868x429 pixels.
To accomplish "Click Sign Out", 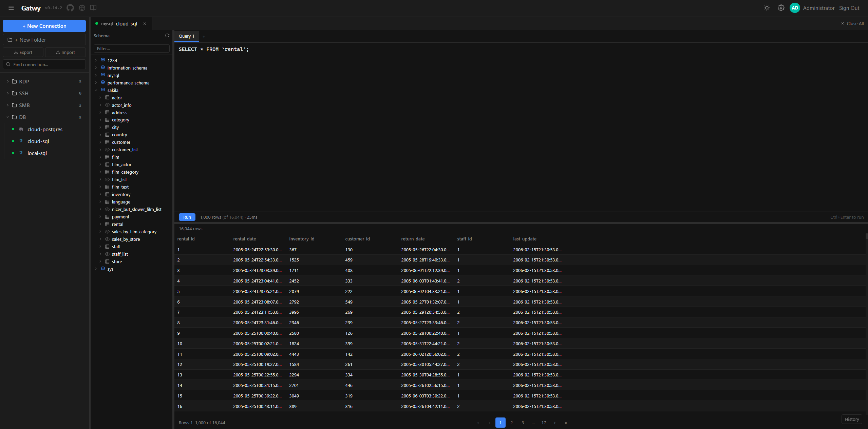I will point(849,8).
